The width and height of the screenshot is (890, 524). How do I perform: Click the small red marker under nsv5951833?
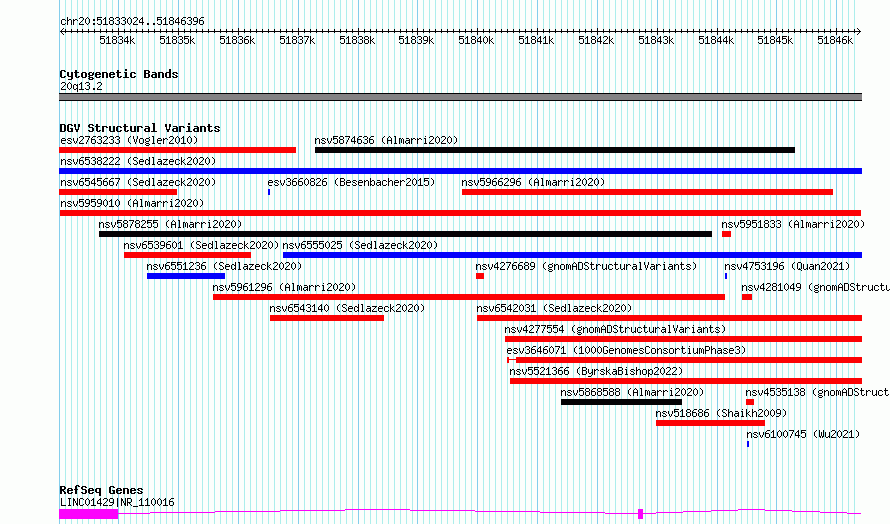click(727, 234)
